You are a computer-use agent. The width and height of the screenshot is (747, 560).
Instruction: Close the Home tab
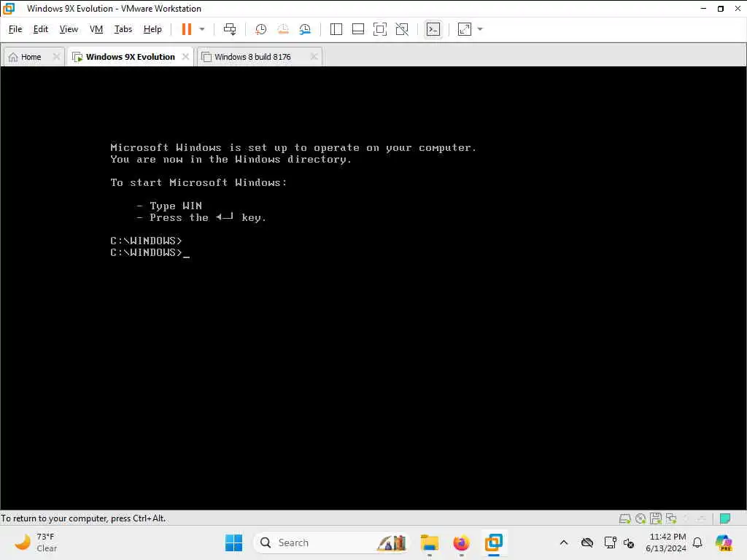click(56, 57)
